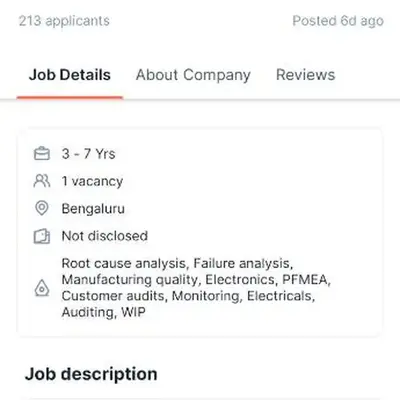Click the Not disclosed salary text
The image size is (400, 400).
[105, 236]
